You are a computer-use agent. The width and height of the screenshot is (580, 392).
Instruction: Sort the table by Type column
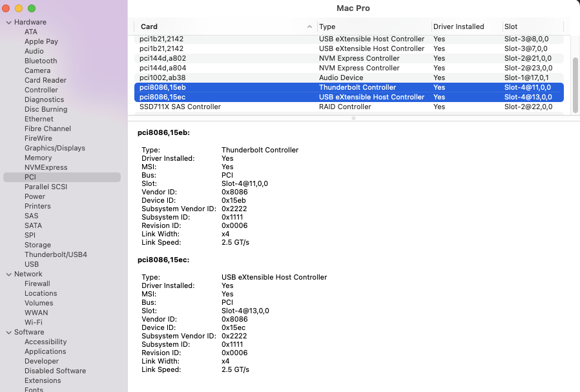pyautogui.click(x=373, y=26)
